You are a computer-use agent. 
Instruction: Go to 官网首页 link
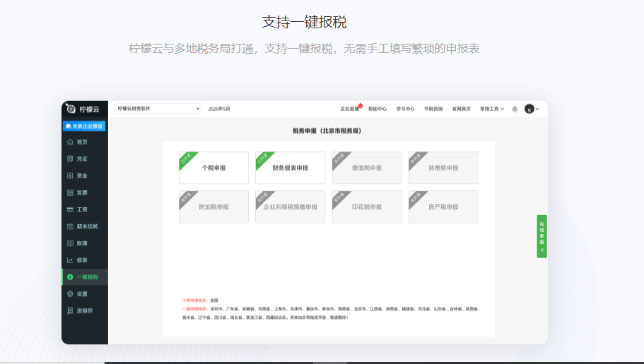pyautogui.click(x=461, y=109)
